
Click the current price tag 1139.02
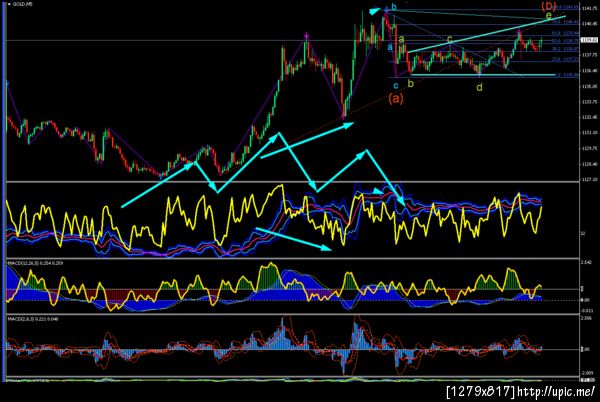tap(589, 40)
